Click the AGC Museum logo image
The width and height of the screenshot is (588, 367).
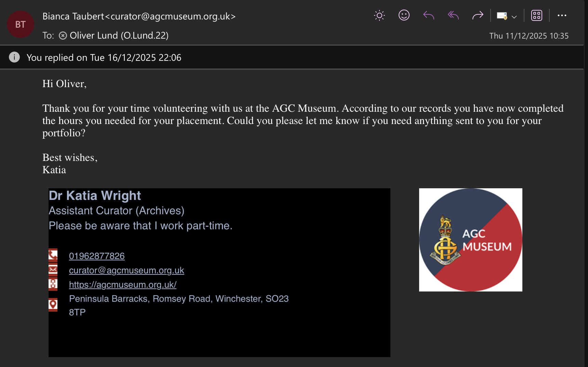(470, 240)
